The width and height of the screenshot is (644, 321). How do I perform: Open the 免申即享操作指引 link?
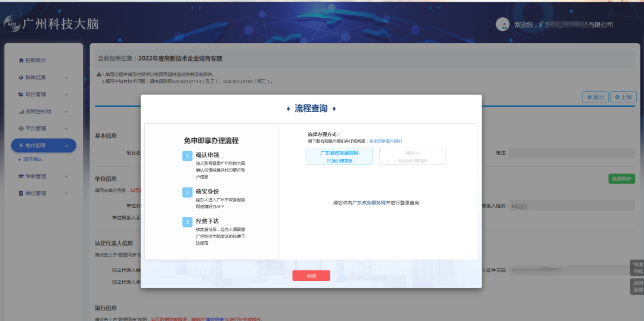[386, 141]
